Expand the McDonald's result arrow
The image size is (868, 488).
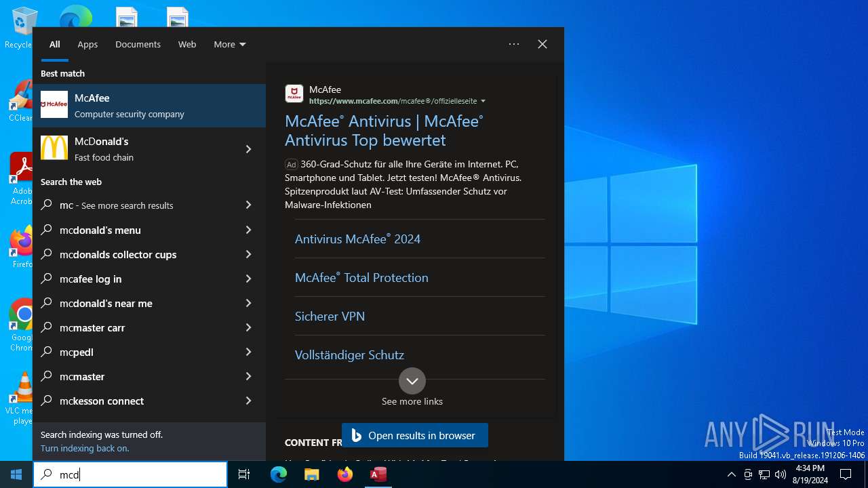click(248, 149)
